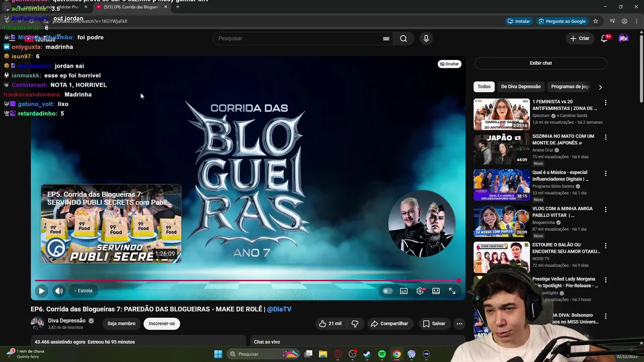Open Chrome media controls icon
The image size is (644, 362).
click(612, 21)
